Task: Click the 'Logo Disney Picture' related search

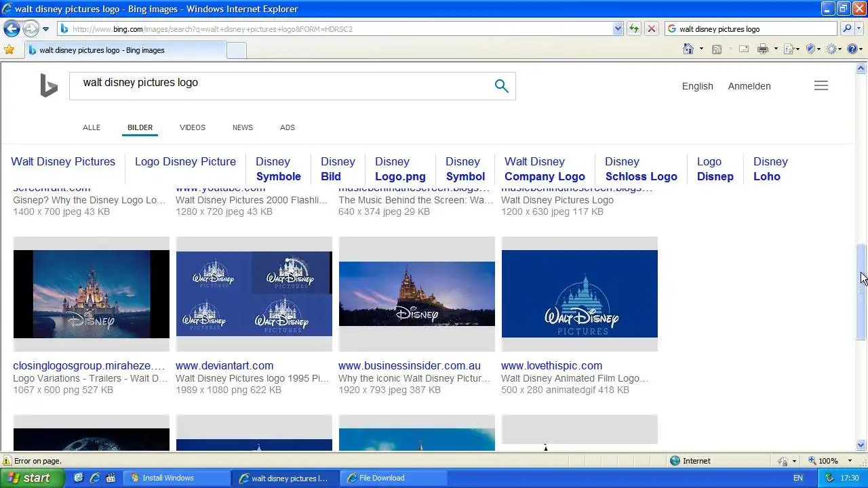Action: [185, 162]
